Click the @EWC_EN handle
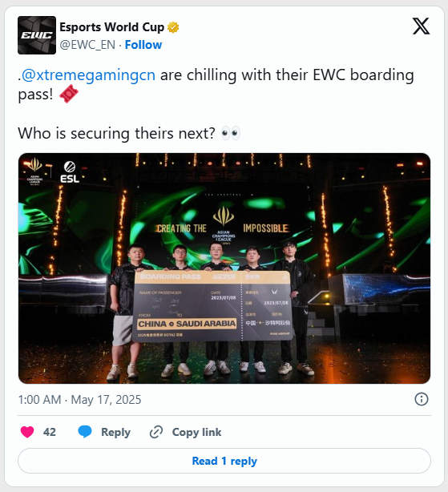 87,45
